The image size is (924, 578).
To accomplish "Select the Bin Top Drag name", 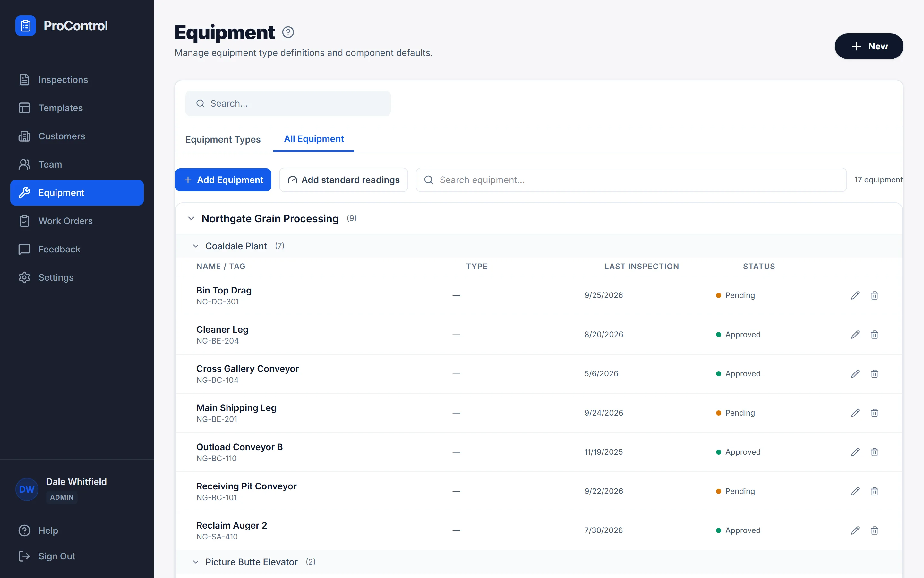I will tap(224, 291).
